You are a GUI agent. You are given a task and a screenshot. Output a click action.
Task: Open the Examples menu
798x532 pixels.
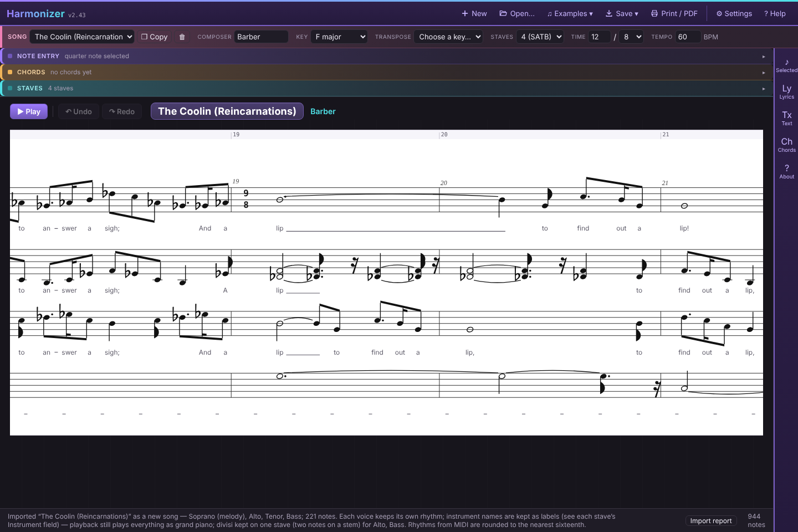[570, 13]
